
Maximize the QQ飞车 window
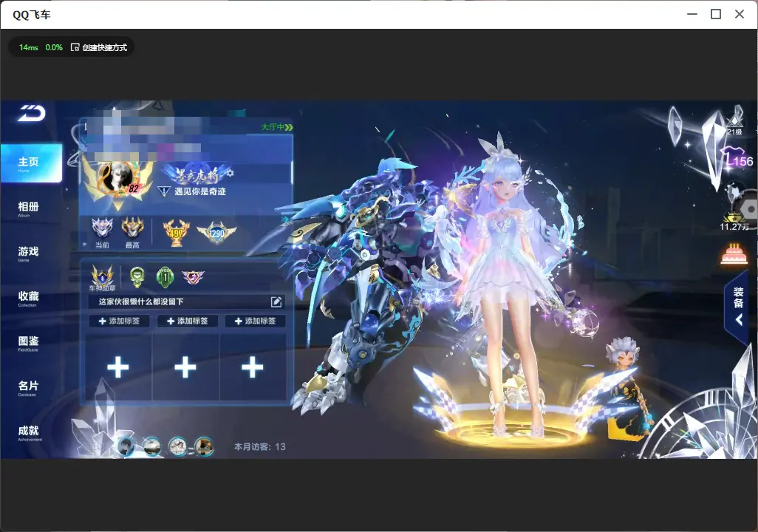716,15
